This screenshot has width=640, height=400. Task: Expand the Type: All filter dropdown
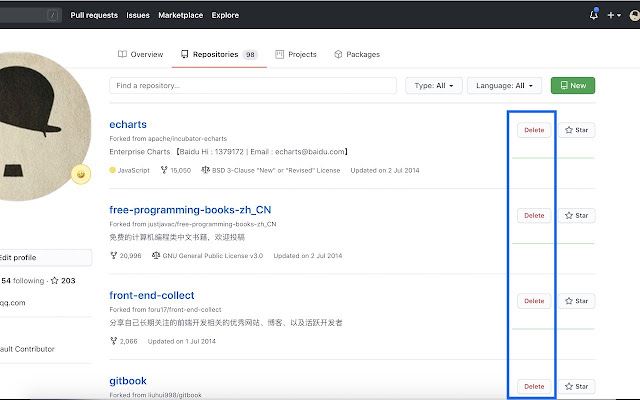click(433, 86)
